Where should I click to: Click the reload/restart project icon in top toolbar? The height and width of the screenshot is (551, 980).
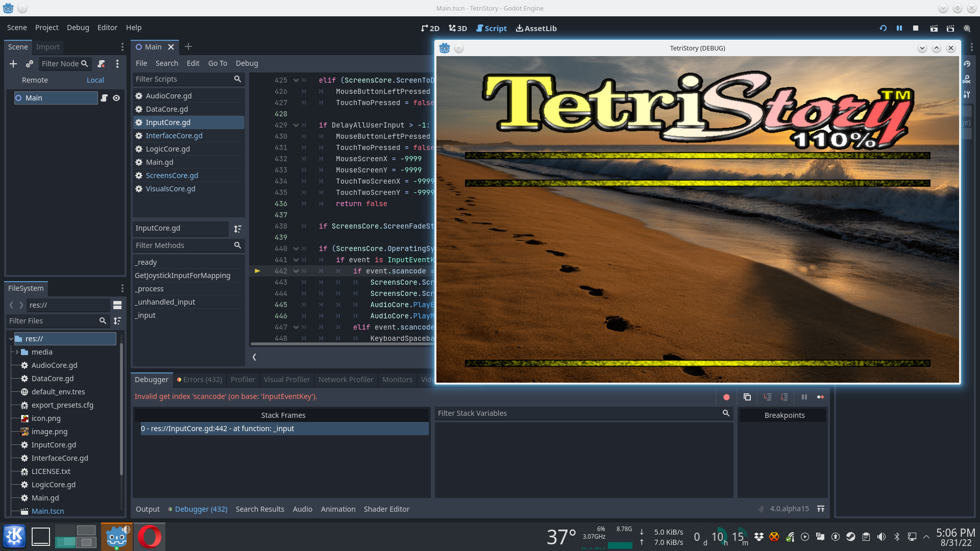click(x=883, y=29)
